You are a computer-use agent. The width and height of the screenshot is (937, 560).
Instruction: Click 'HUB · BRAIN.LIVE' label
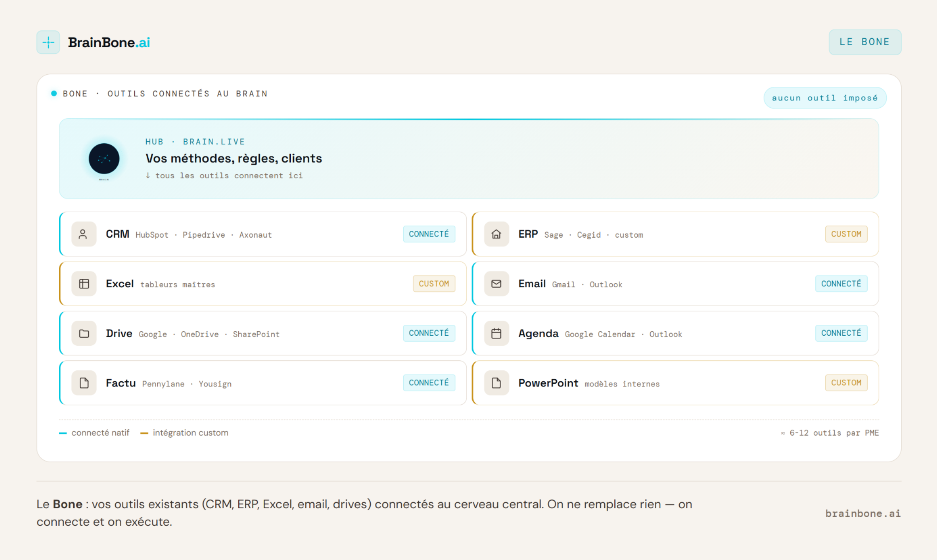(x=195, y=142)
